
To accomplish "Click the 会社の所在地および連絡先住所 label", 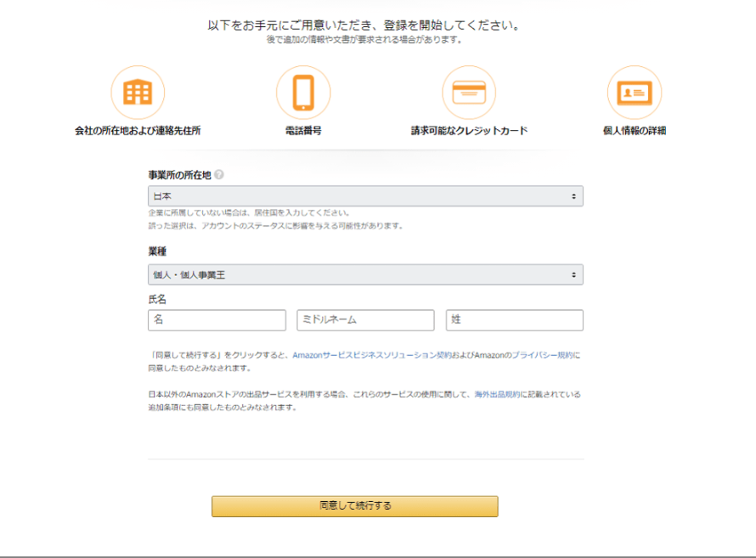I will 138,131.
